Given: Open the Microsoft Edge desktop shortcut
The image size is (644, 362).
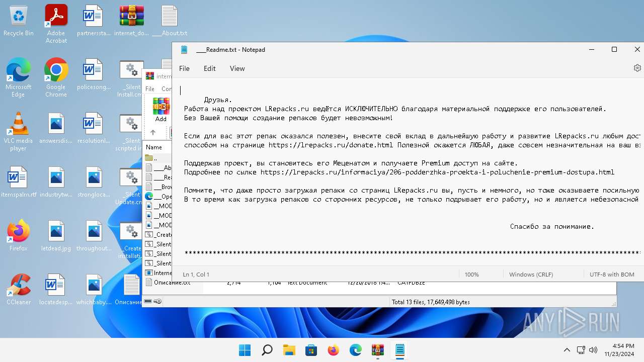Looking at the screenshot, I should coord(19,77).
